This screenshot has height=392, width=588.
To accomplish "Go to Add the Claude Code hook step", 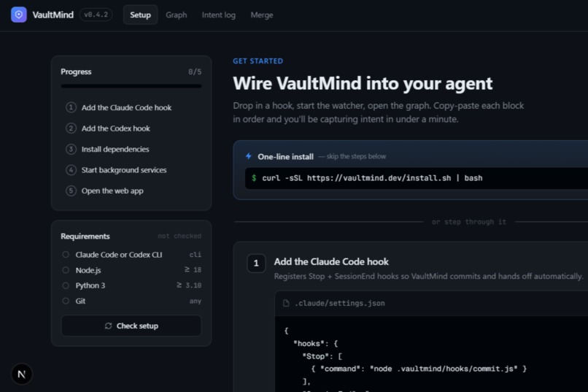I will coord(131,107).
